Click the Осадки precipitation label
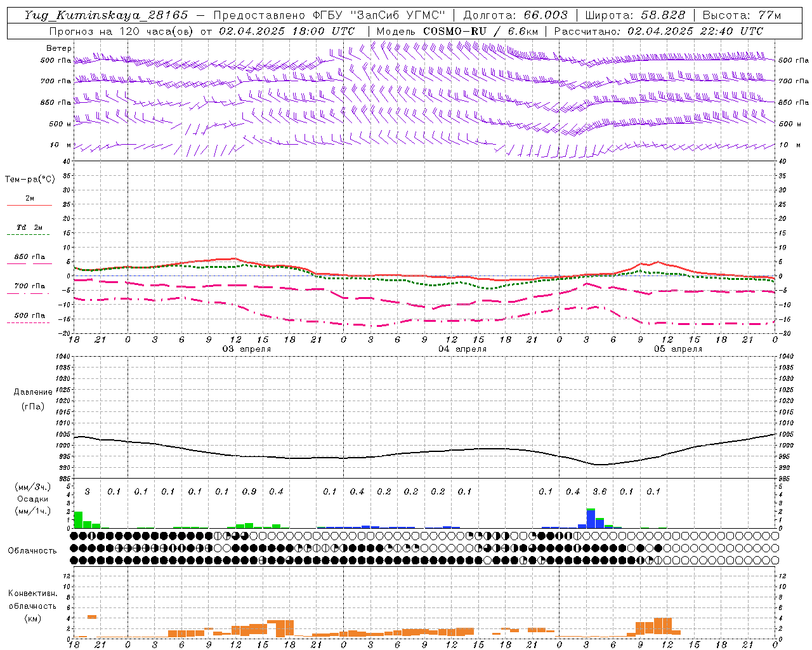The height and width of the screenshot is (650, 812). (33, 499)
